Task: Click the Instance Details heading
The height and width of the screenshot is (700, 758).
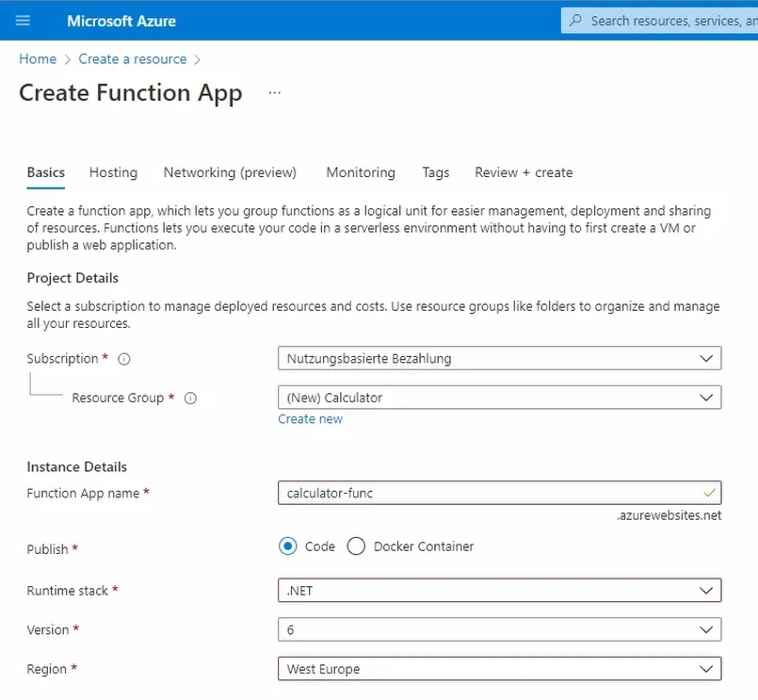Action: point(77,467)
